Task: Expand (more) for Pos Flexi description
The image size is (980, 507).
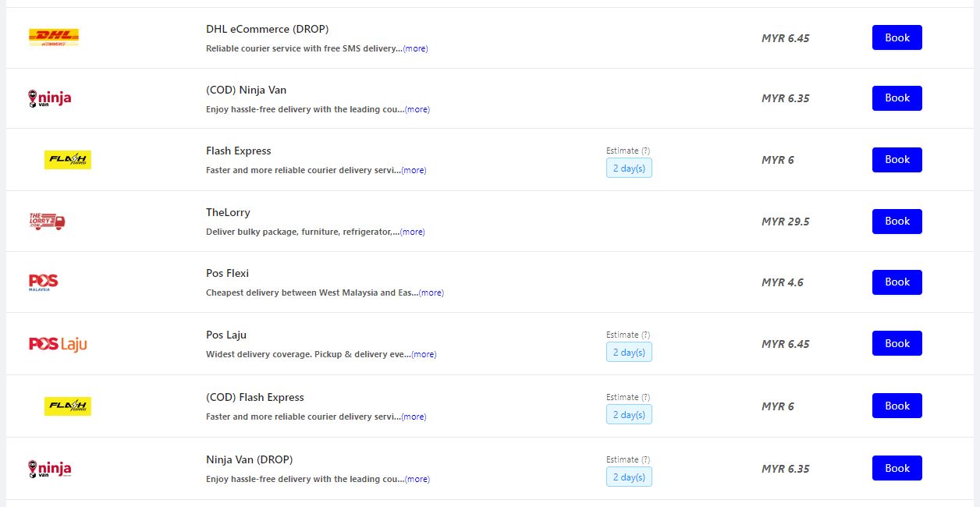Action: [431, 292]
